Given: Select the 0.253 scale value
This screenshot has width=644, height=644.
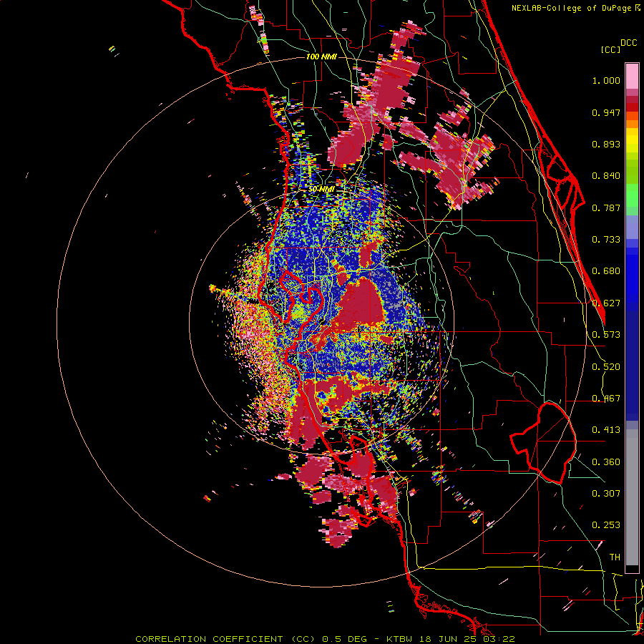Looking at the screenshot, I should tap(606, 525).
